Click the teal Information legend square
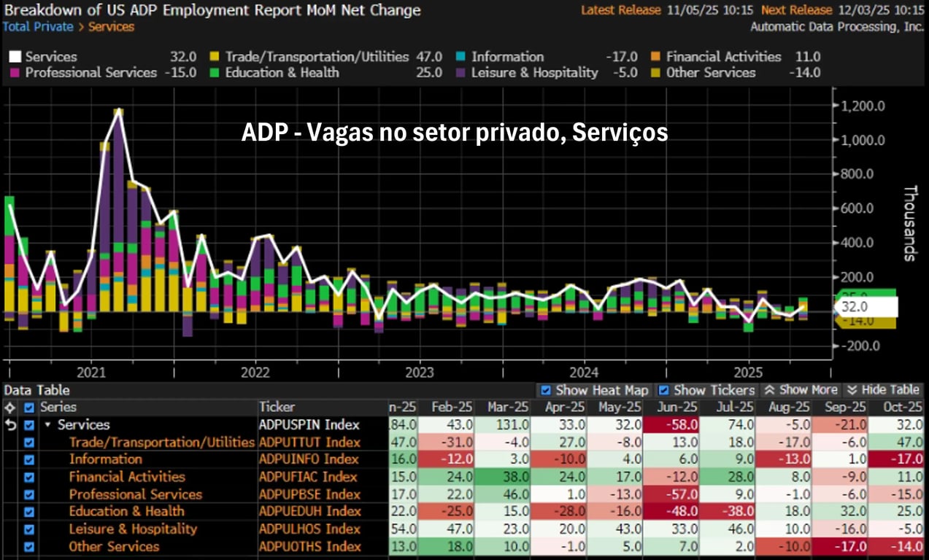Screen dimensions: 929x560 [460, 57]
